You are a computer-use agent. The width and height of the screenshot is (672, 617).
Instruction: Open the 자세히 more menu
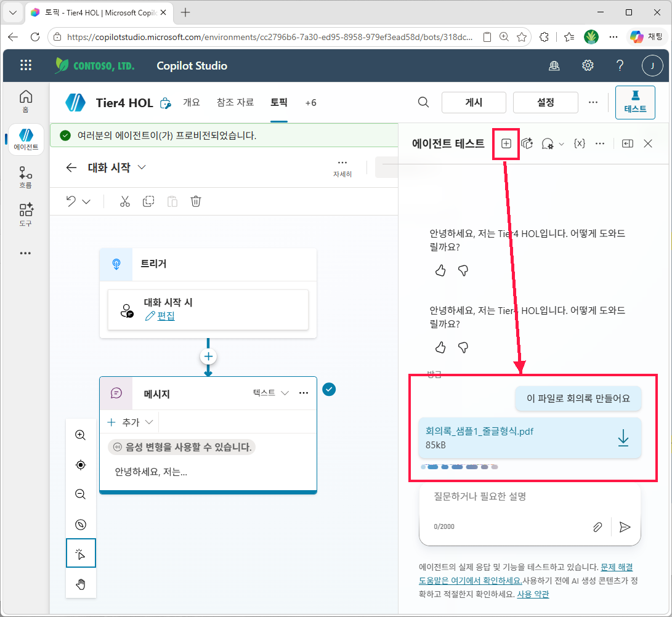pos(342,167)
